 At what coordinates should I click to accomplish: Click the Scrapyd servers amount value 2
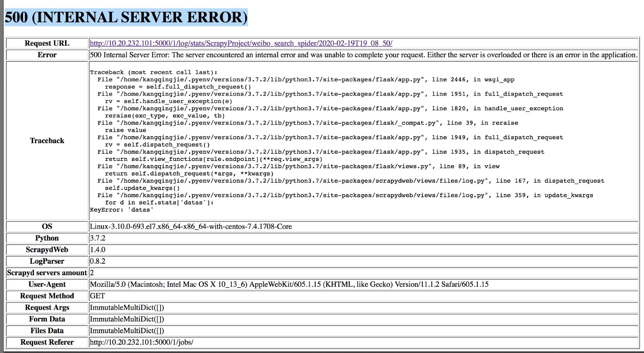pyautogui.click(x=92, y=273)
